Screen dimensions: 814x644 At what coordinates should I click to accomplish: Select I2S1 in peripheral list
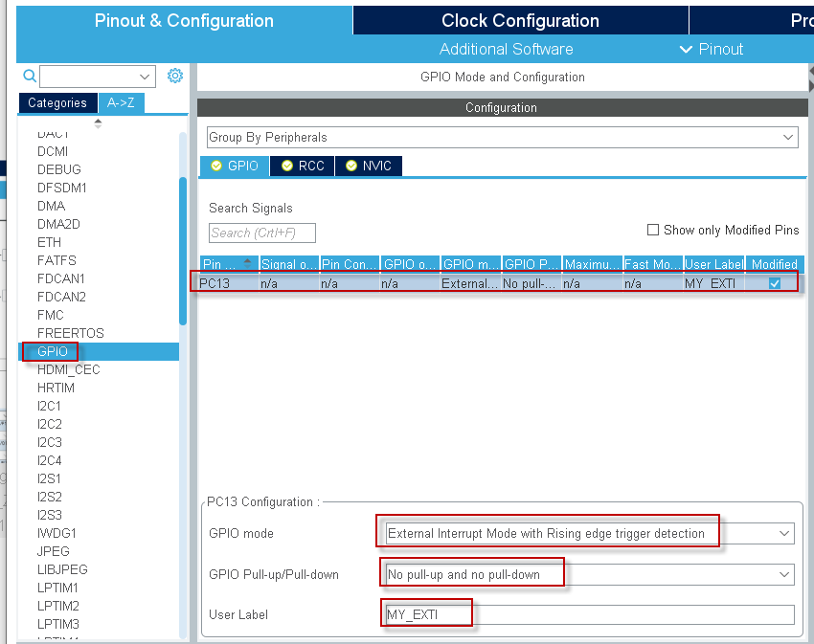pyautogui.click(x=49, y=478)
